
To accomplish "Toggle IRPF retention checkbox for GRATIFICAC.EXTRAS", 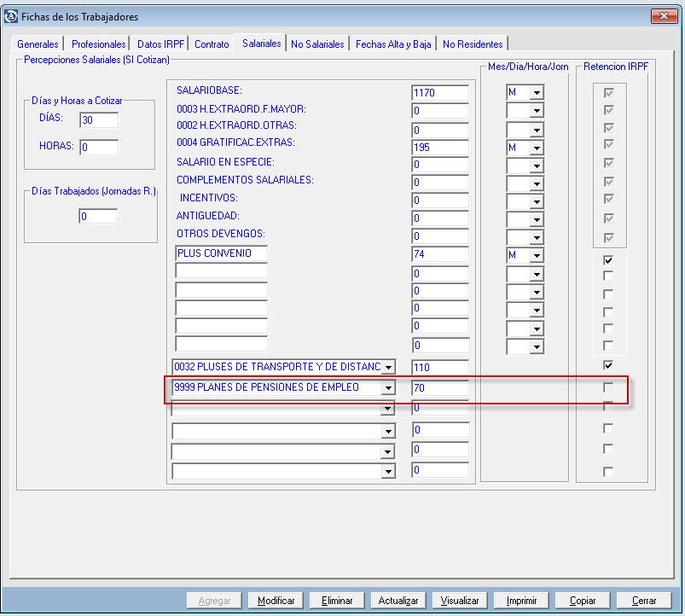I will pos(608,144).
